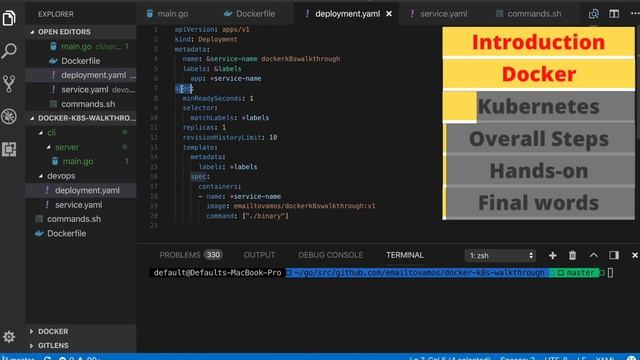
Task: Click the 'replicas: 1' line in editor
Action: [x=204, y=127]
